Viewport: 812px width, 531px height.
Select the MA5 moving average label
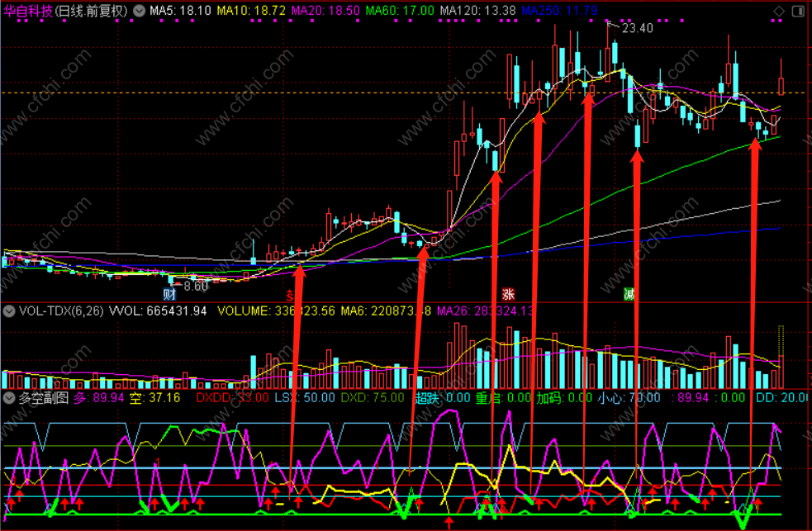pos(180,11)
